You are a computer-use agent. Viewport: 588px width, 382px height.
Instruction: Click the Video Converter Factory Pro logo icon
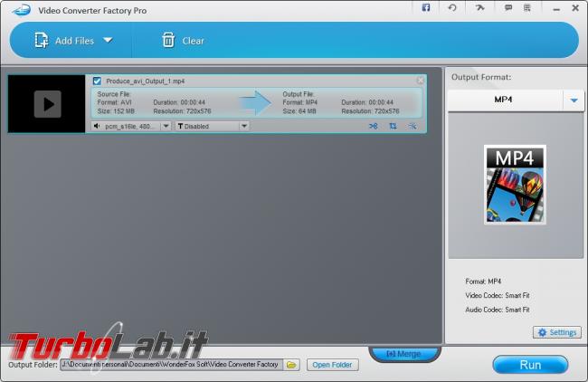tap(21, 10)
